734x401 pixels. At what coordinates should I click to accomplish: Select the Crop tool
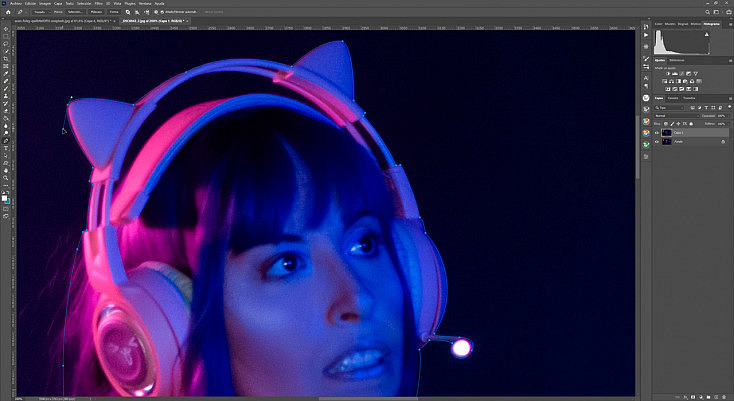pos(6,58)
